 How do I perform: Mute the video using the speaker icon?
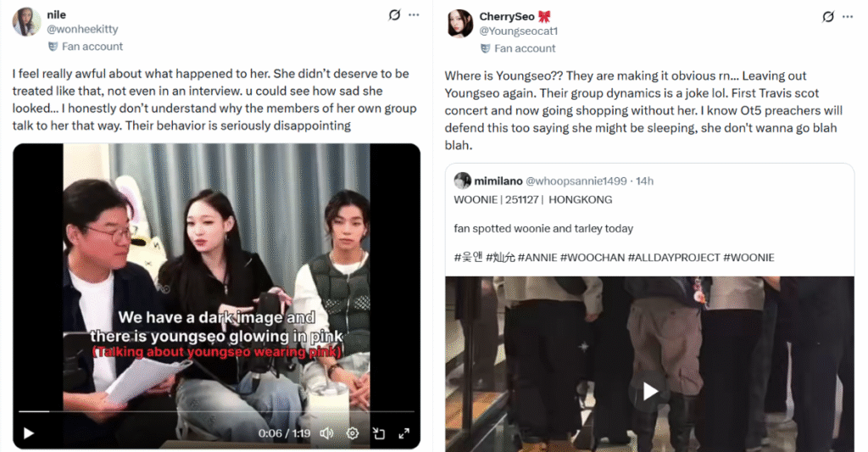tap(326, 433)
